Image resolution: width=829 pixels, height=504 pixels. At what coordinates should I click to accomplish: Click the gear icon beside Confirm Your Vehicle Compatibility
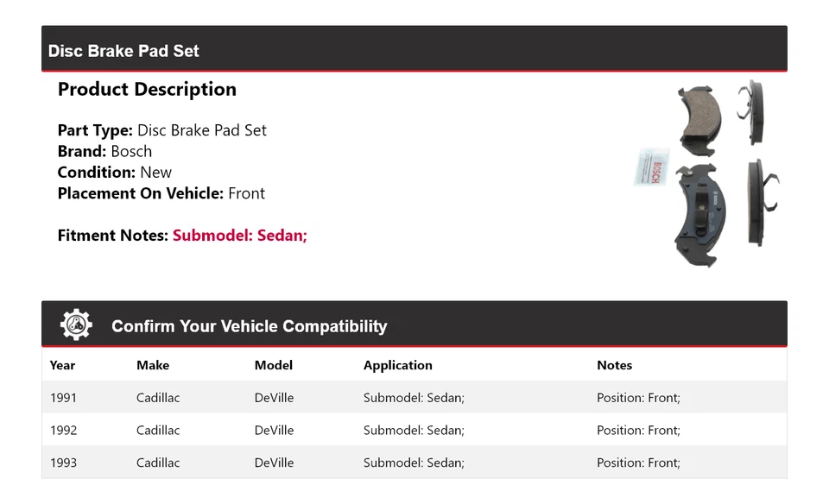tap(76, 324)
